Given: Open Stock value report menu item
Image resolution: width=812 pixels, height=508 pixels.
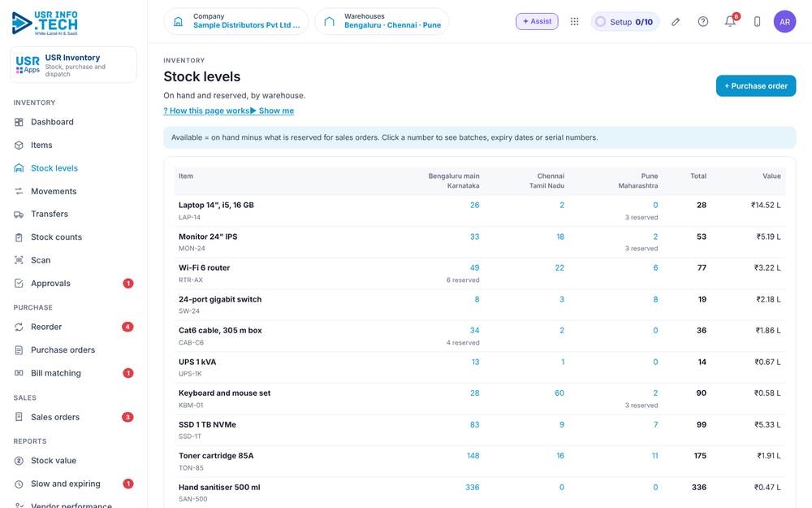Looking at the screenshot, I should pos(54,461).
